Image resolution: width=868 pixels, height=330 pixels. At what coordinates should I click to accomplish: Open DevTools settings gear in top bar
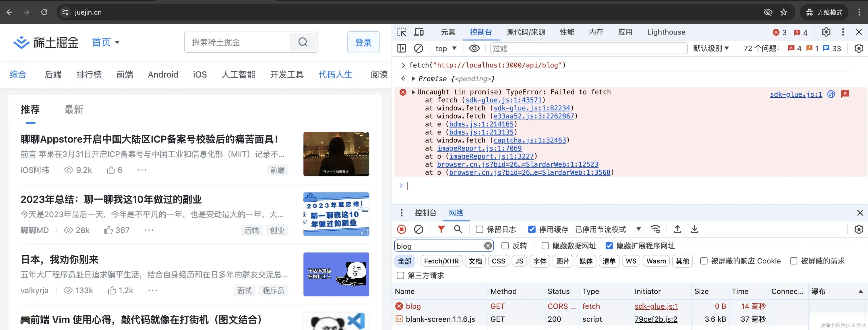point(826,32)
